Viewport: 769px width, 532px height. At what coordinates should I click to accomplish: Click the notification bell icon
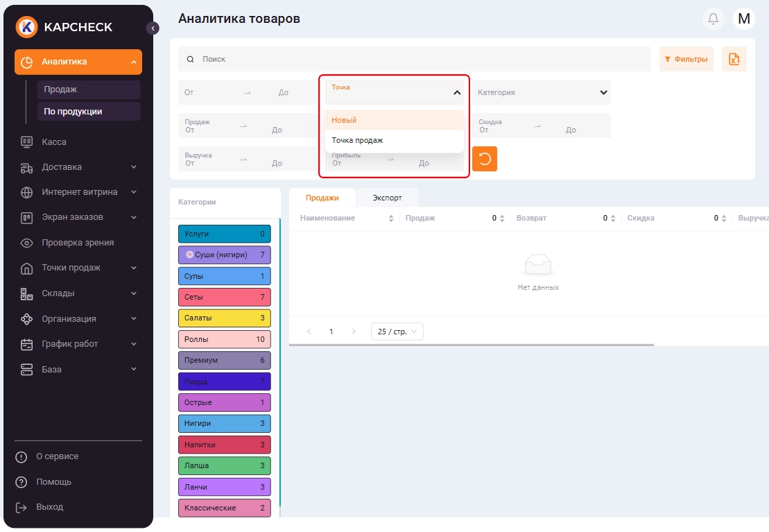713,19
